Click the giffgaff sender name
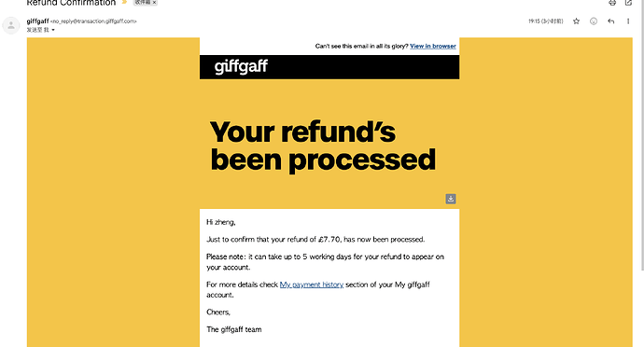This screenshot has height=347, width=644. (x=37, y=21)
